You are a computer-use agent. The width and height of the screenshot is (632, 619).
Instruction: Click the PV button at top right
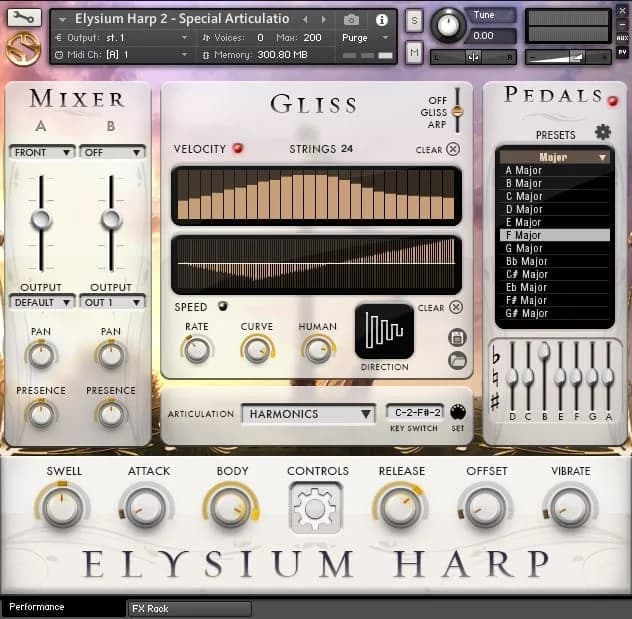(622, 52)
